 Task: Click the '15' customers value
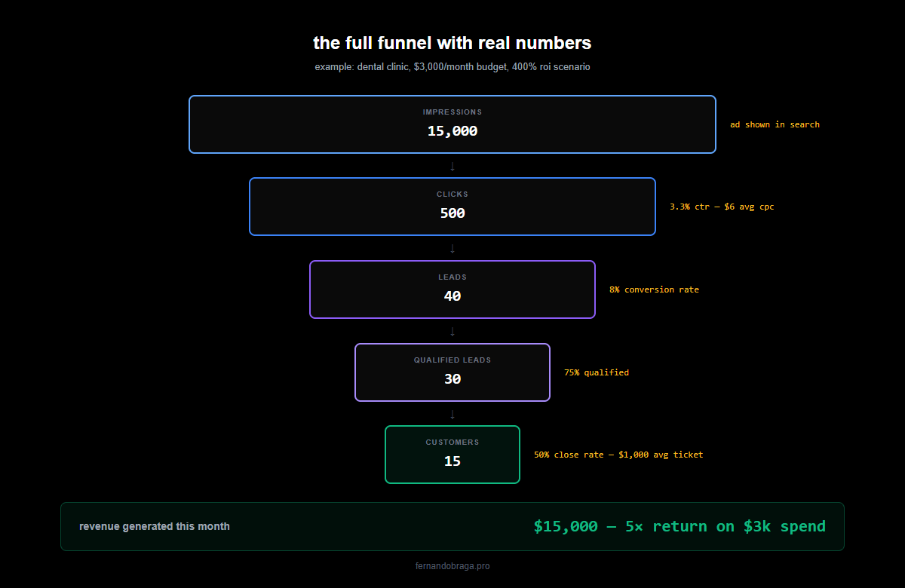pyautogui.click(x=452, y=461)
